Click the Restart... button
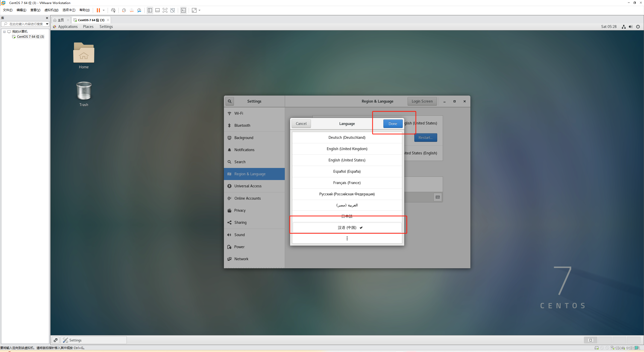The width and height of the screenshot is (644, 352). click(x=426, y=138)
